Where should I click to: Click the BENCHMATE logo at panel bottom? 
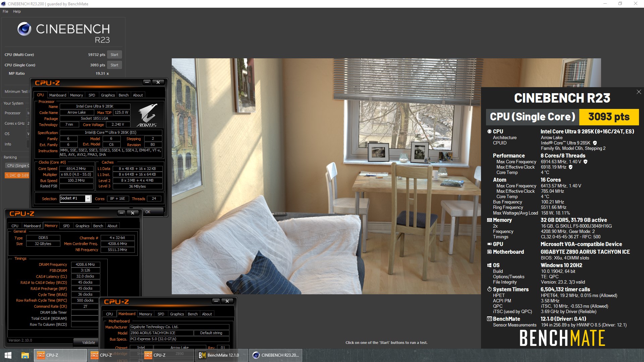562,338
